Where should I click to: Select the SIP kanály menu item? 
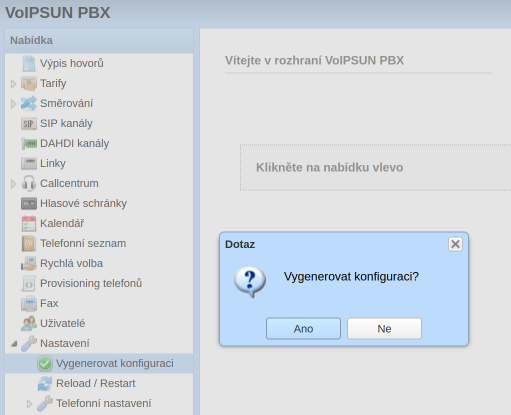point(99,123)
